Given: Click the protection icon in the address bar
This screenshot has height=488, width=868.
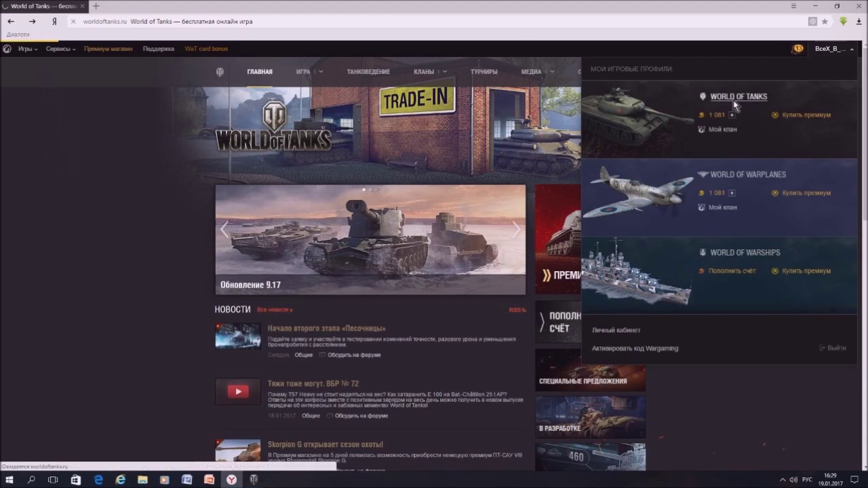Looking at the screenshot, I should click(812, 21).
